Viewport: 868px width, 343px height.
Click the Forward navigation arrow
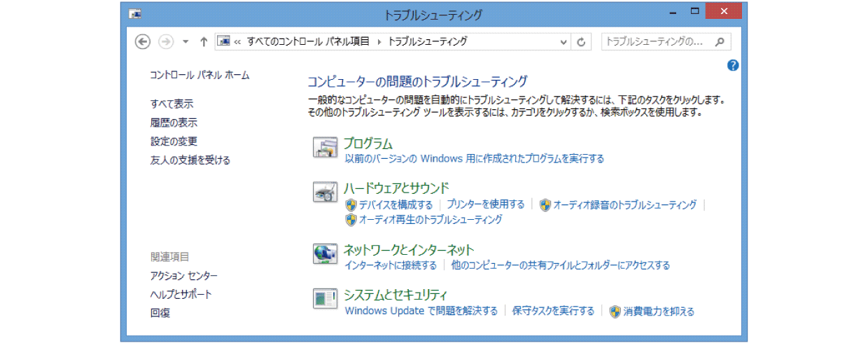coord(166,41)
